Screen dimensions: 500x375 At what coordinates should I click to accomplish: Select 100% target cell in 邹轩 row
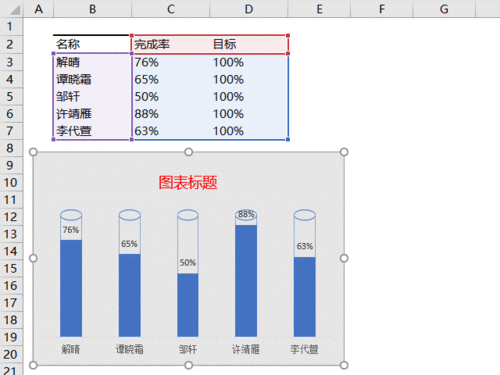[x=249, y=97]
